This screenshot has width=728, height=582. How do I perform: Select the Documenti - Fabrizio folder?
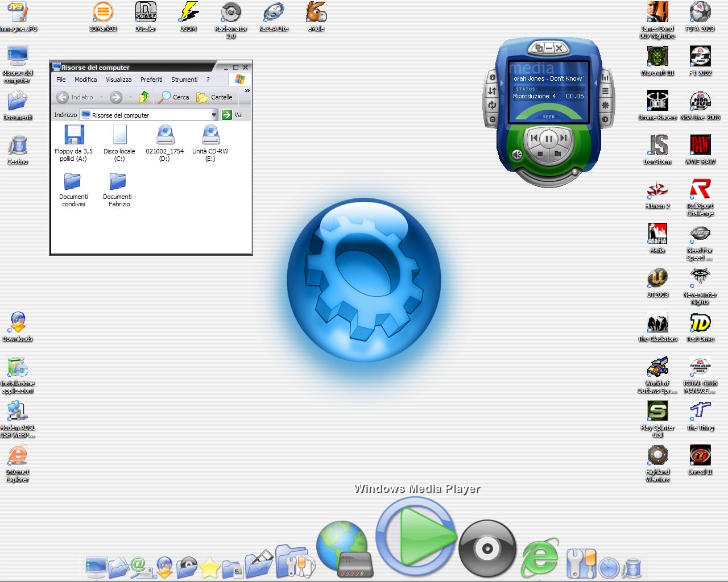(x=119, y=189)
